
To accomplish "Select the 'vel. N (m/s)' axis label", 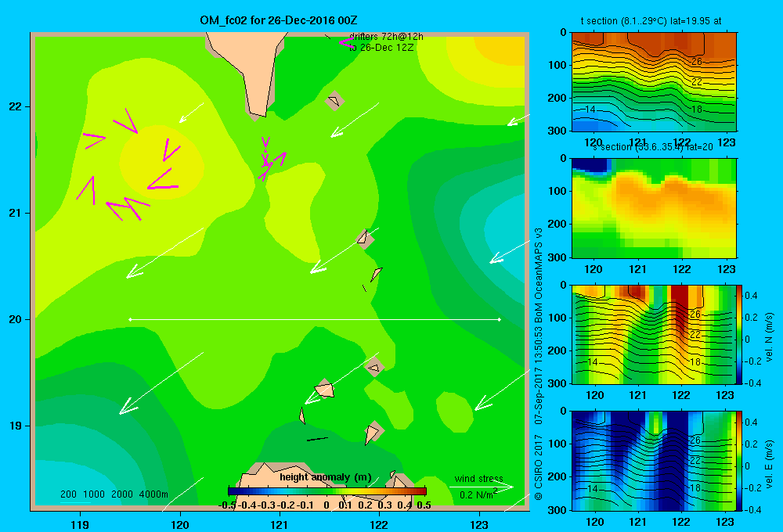I will [x=769, y=337].
